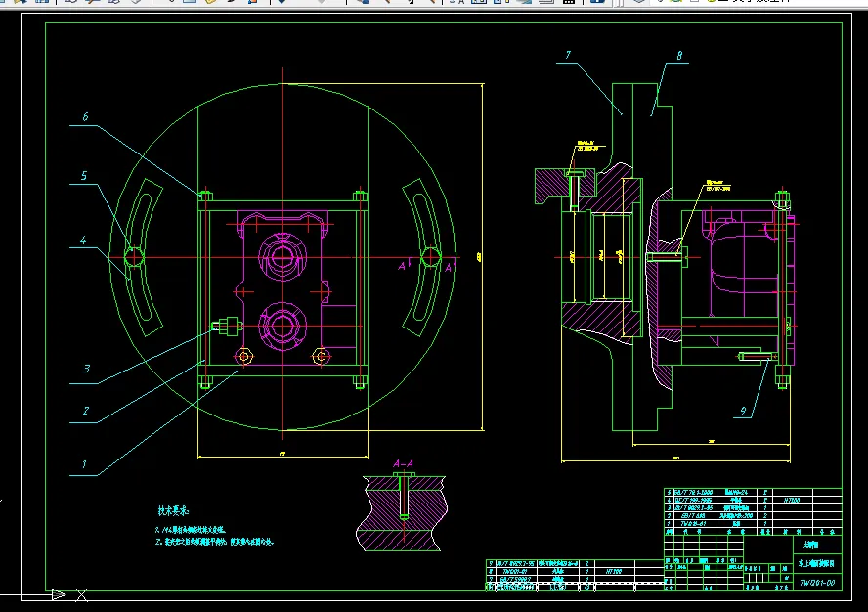The width and height of the screenshot is (868, 612).
Task: Select part callout number 6
Action: [x=85, y=117]
